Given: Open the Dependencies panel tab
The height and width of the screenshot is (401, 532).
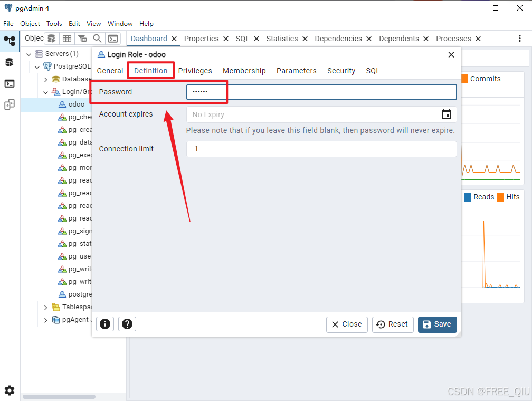Looking at the screenshot, I should (338, 39).
